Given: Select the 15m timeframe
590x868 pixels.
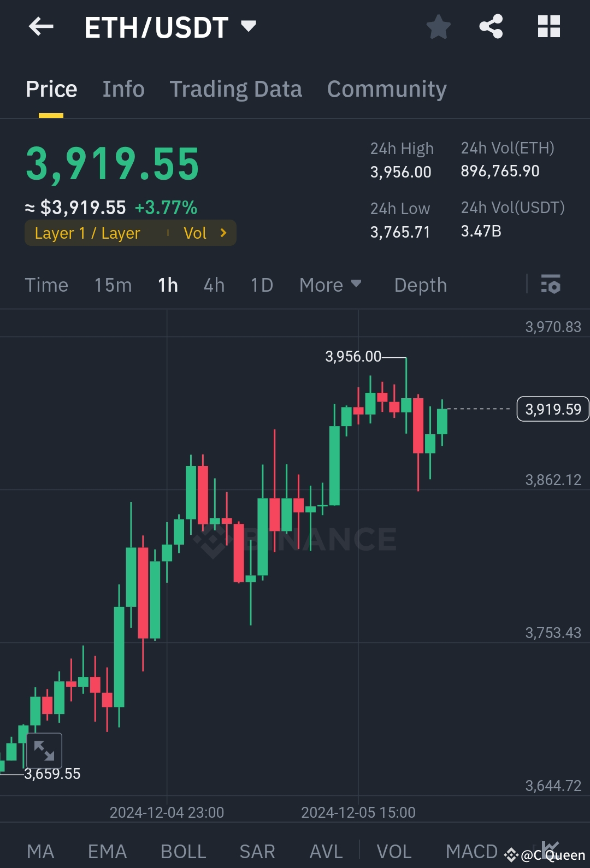Looking at the screenshot, I should tap(113, 285).
